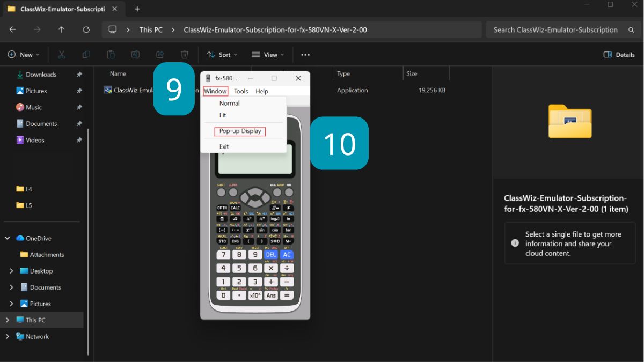Image resolution: width=644 pixels, height=362 pixels.
Task: Click the breadcrumb chevron after This PC
Action: (173, 30)
